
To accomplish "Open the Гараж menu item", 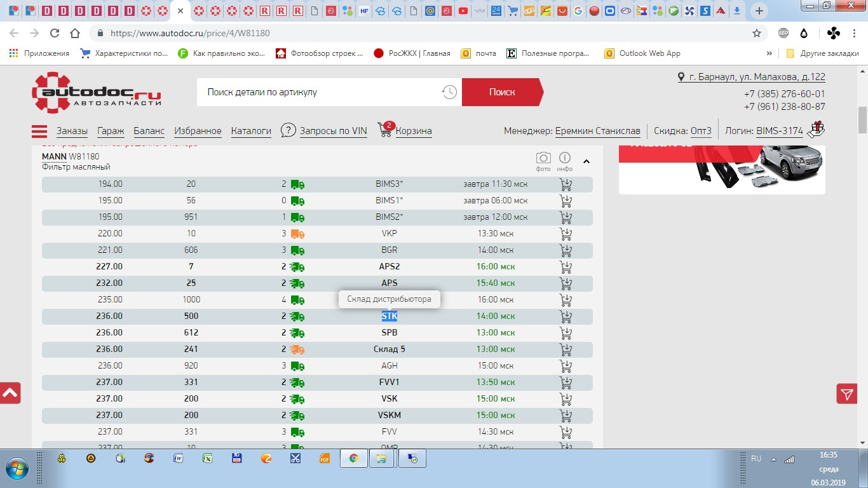I will (x=111, y=131).
